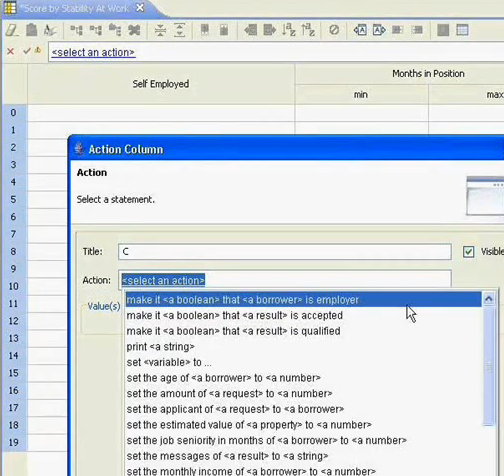504x476 pixels.
Task: Select row header 15 in the table
Action: pos(13,373)
